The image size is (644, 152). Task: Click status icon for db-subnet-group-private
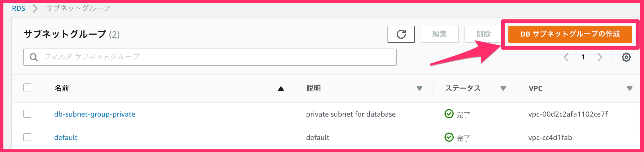point(449,114)
